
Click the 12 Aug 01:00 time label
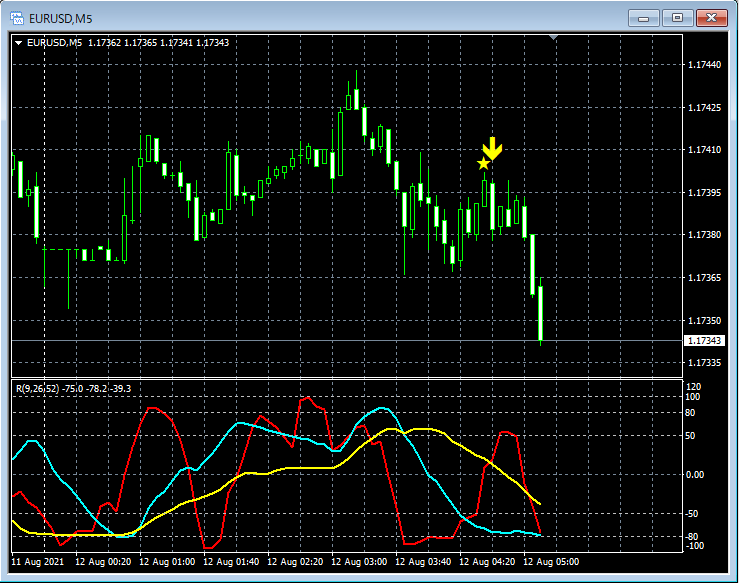167,562
